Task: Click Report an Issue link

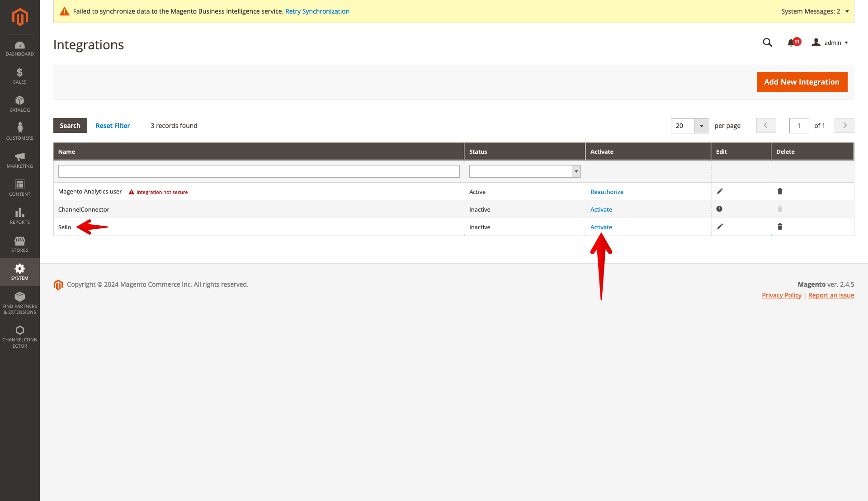Action: [831, 295]
